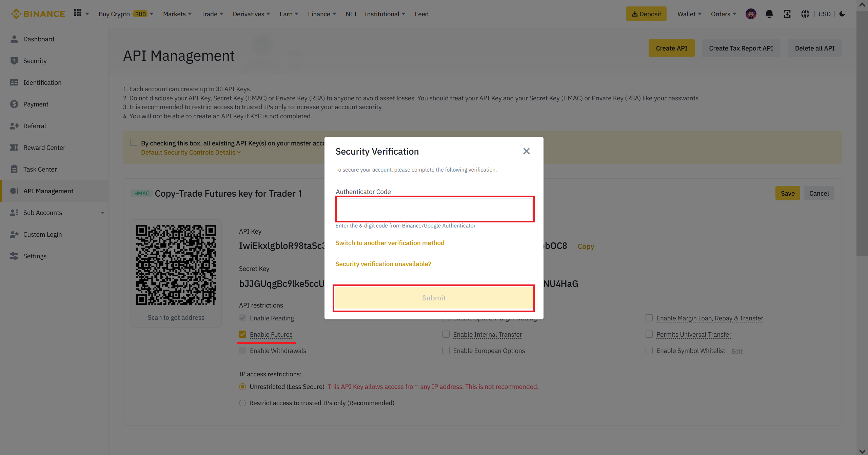868x455 pixels.
Task: Save the API key settings
Action: (x=787, y=193)
